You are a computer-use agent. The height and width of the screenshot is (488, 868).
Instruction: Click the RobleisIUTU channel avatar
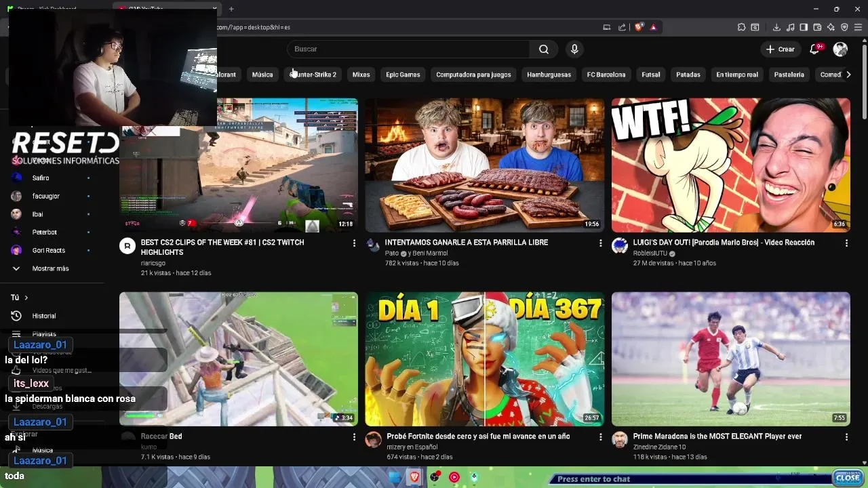click(620, 246)
